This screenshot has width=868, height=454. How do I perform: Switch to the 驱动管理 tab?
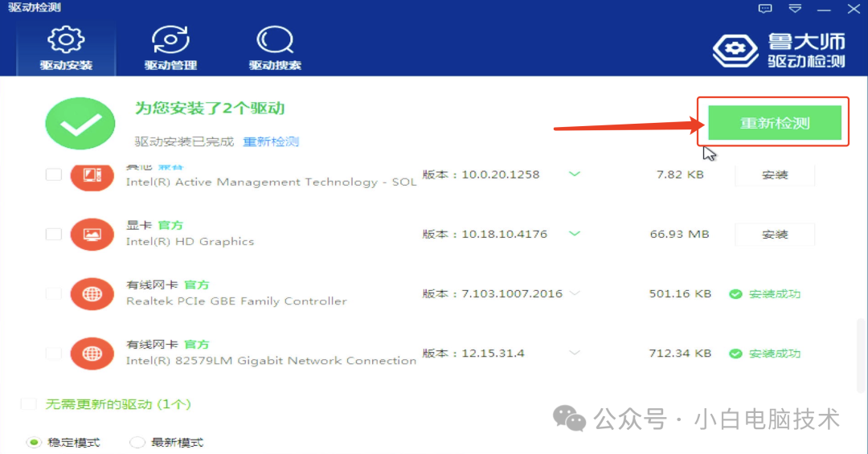coord(170,48)
